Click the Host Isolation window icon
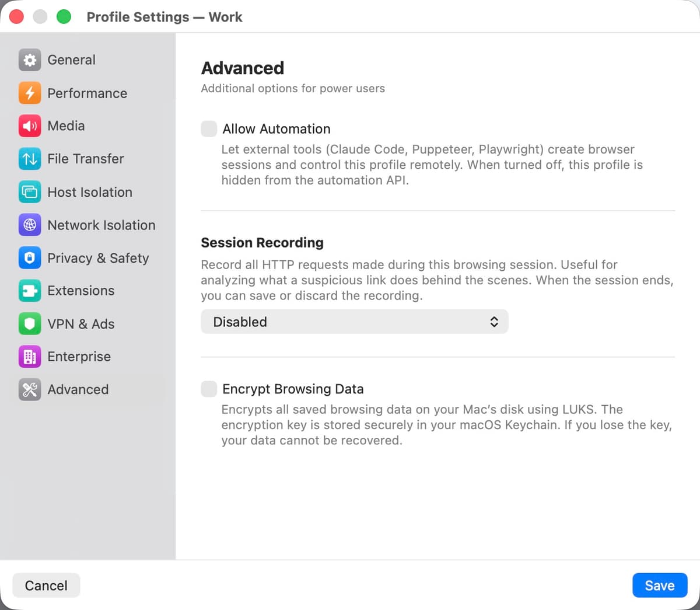700x610 pixels. (x=30, y=192)
